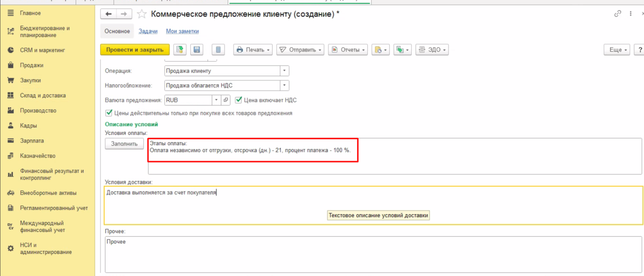Open CRM и маркетинг section
The image size is (644, 276).
tap(42, 50)
